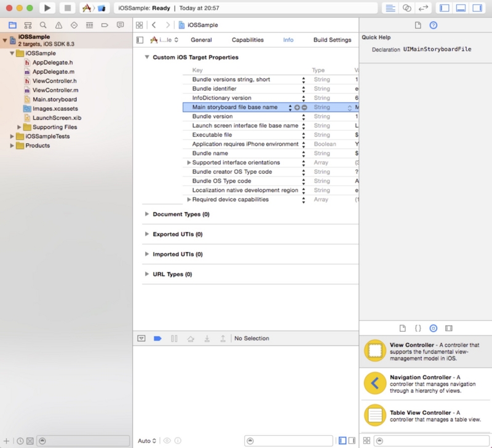Image resolution: width=492 pixels, height=448 pixels.
Task: Show the Version editor
Action: coord(423,8)
